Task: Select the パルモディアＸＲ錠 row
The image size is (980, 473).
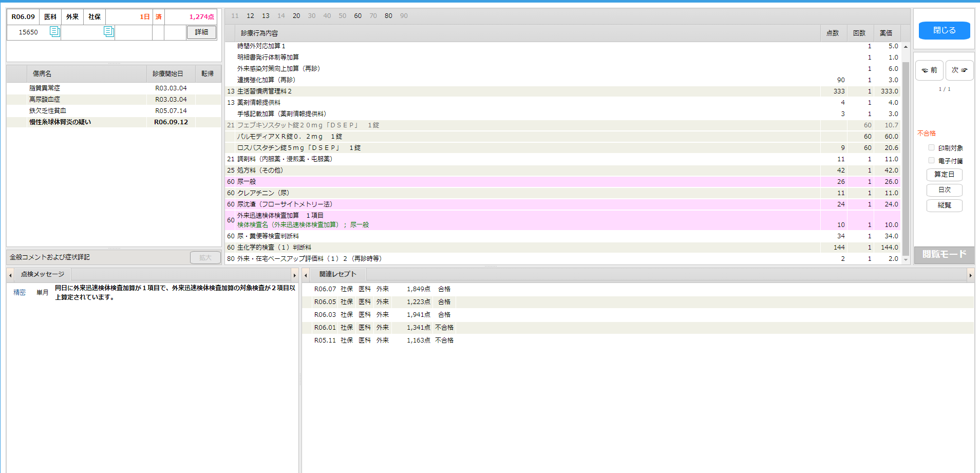Action: pyautogui.click(x=563, y=137)
